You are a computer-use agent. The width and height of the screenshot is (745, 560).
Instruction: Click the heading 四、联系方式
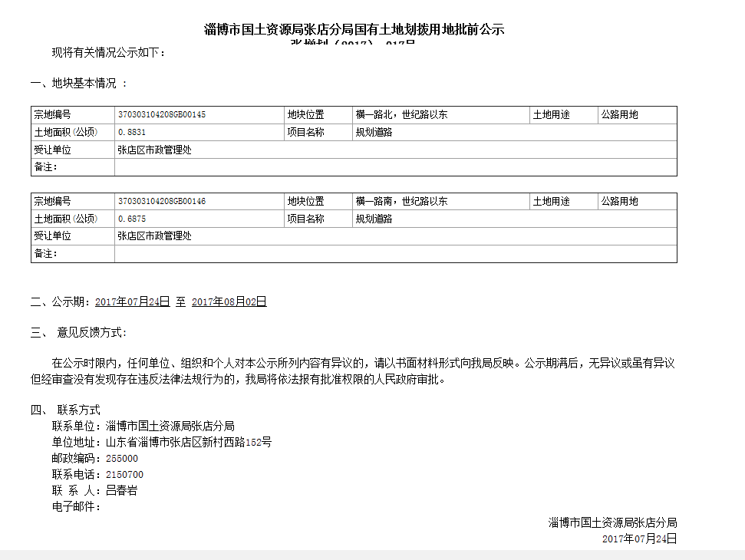point(65,410)
